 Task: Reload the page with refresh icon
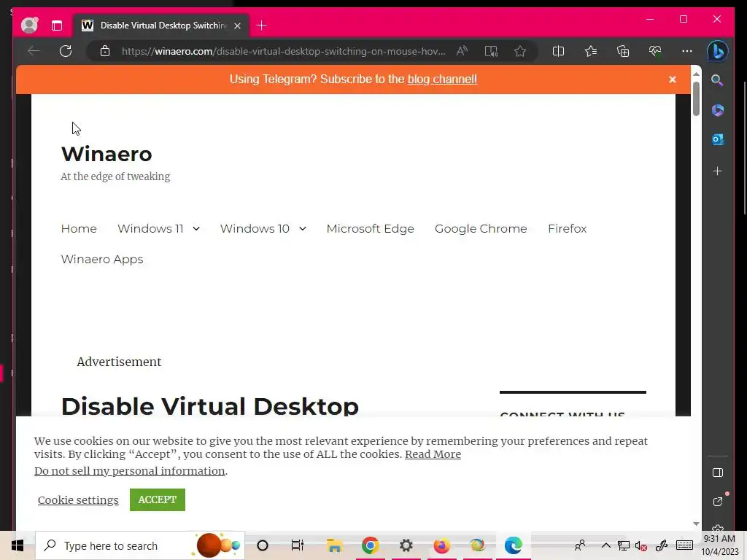[x=66, y=51]
